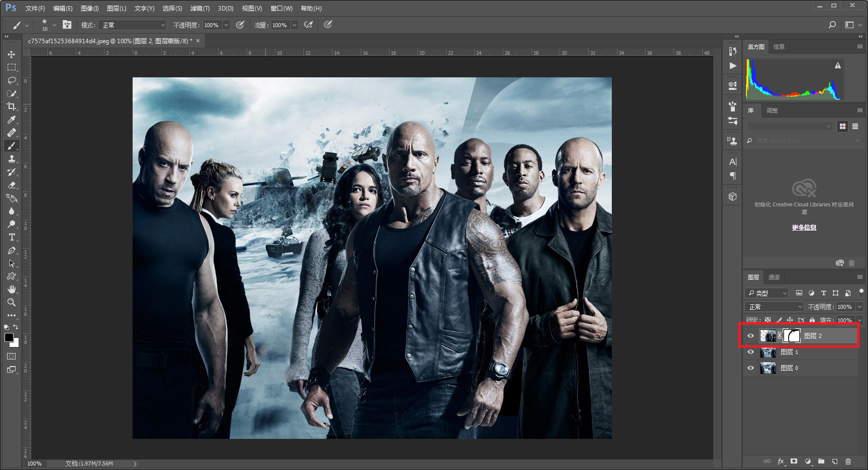This screenshot has width=868, height=470.
Task: Show library items as grid view
Action: [843, 127]
